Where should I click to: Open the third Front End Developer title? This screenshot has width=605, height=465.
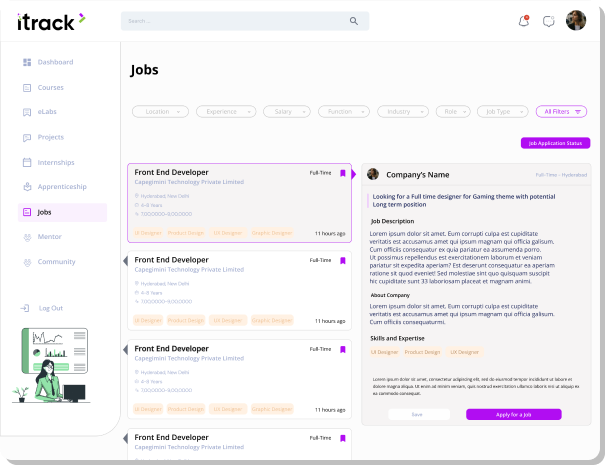pos(171,348)
